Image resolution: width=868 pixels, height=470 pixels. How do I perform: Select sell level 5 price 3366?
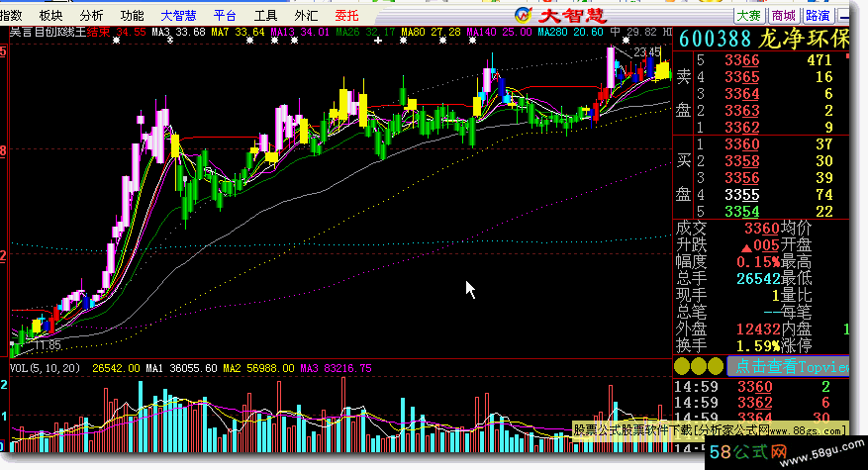click(x=741, y=59)
